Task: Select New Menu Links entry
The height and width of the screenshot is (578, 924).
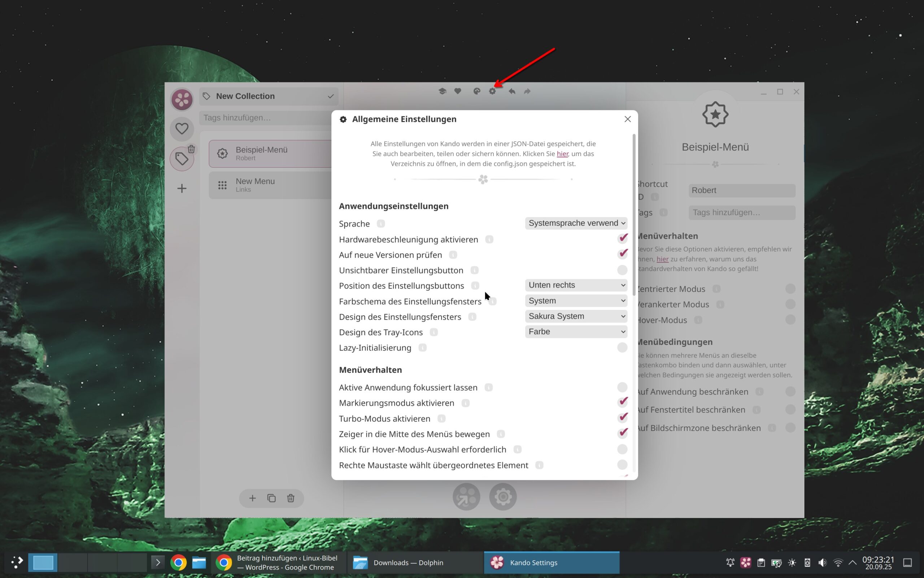Action: tap(270, 185)
